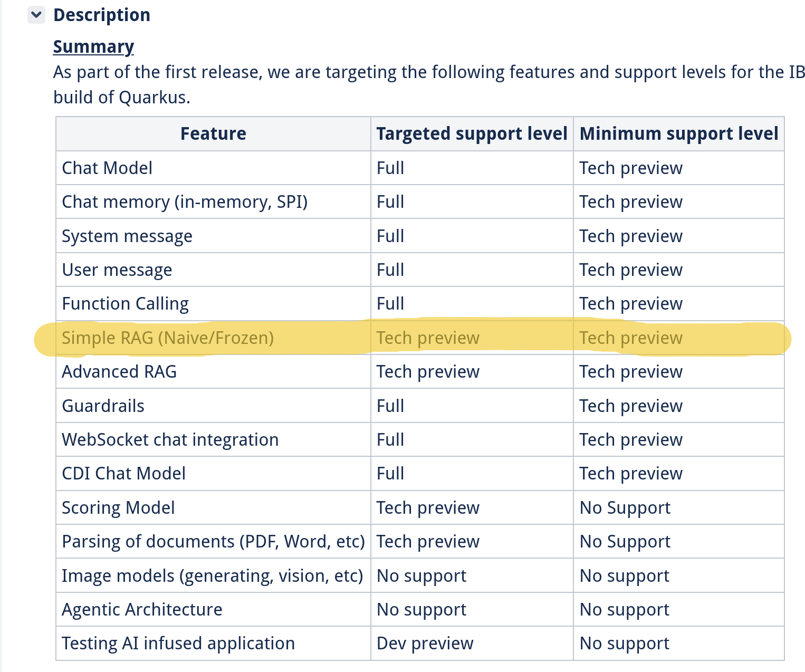The height and width of the screenshot is (672, 805).
Task: Click the Description section heading
Action: [102, 15]
